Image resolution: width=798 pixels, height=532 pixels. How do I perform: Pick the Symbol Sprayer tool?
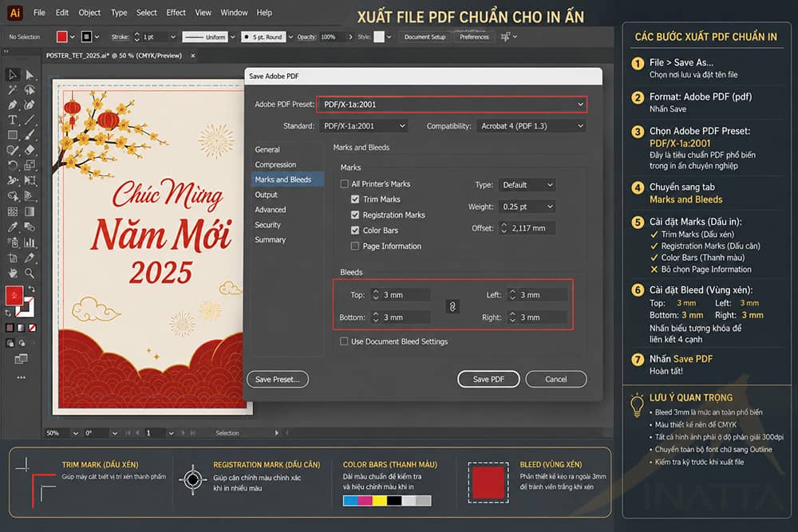point(12,242)
